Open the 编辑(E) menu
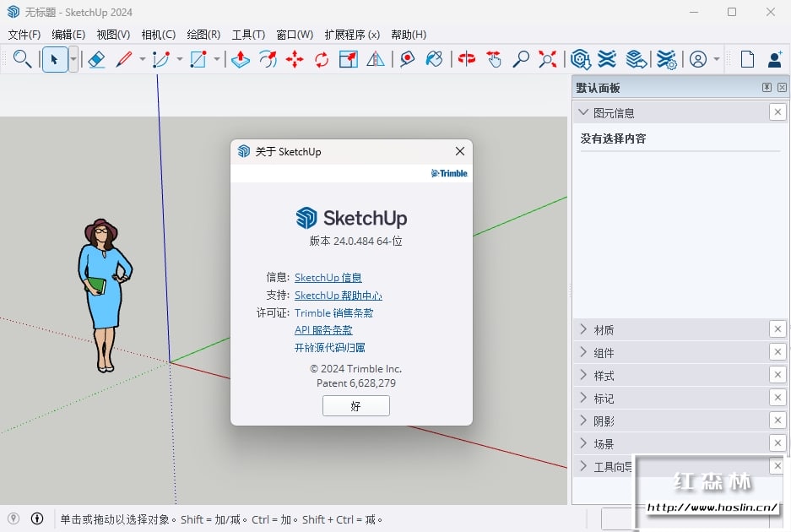This screenshot has height=532, width=791. (x=68, y=35)
